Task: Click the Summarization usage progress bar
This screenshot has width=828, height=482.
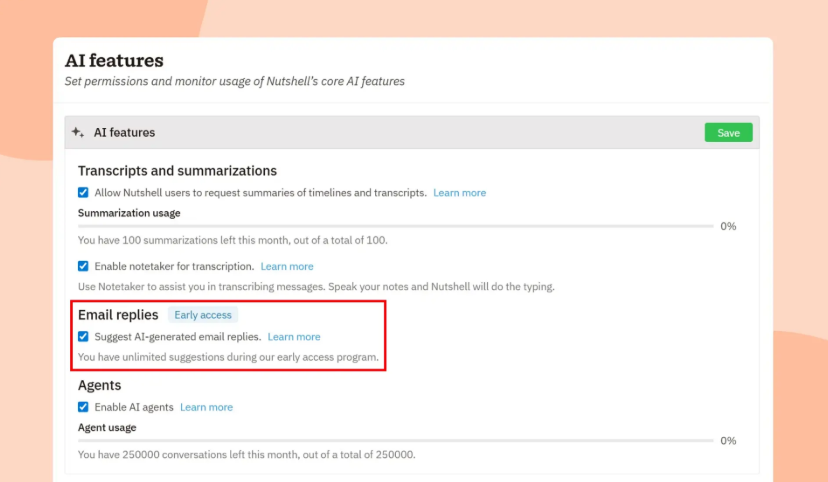Action: (x=396, y=227)
